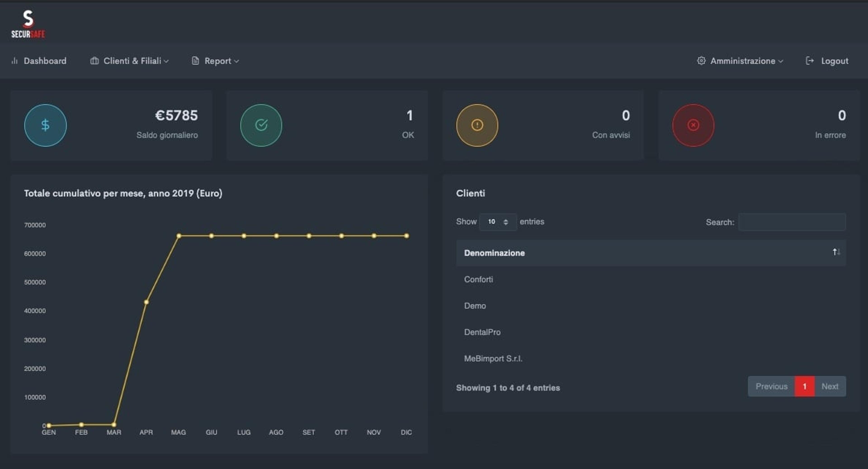Click the green checkmark OK icon
The image size is (868, 469).
coord(261,125)
